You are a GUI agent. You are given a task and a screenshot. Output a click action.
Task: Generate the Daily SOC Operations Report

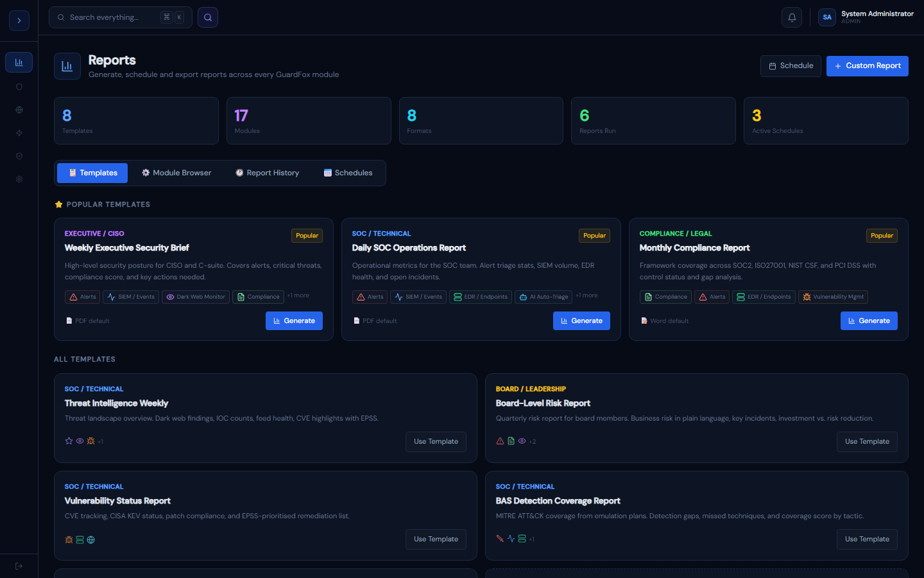581,320
